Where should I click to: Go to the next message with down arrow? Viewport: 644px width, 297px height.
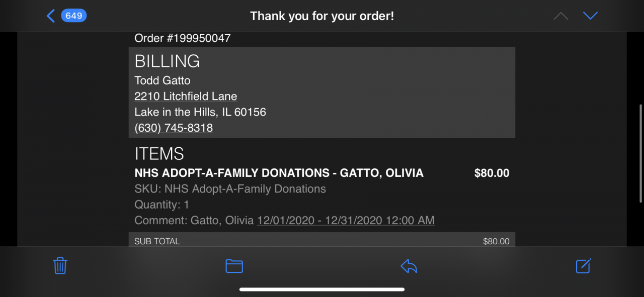coord(590,16)
